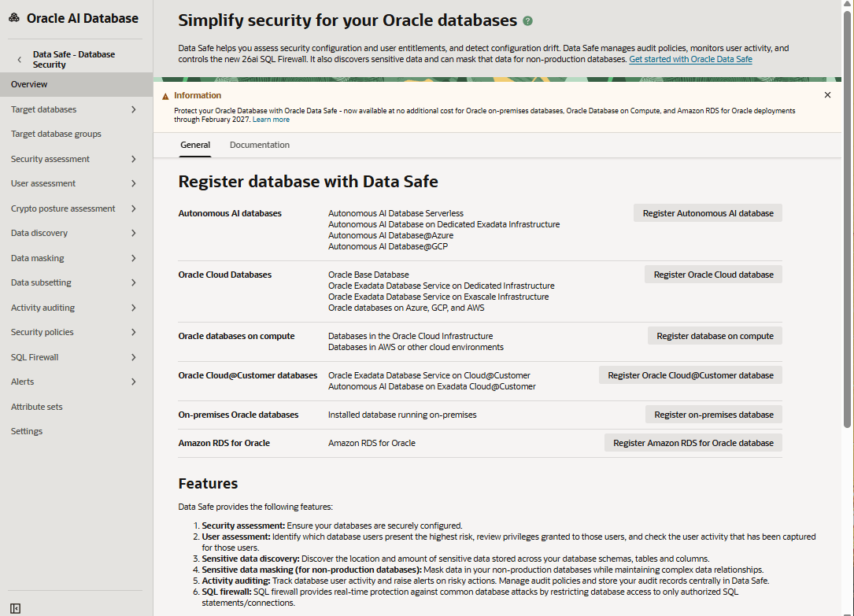Viewport: 854px width, 616px height.
Task: Click the Register database with Data Safe heading
Action: (308, 182)
